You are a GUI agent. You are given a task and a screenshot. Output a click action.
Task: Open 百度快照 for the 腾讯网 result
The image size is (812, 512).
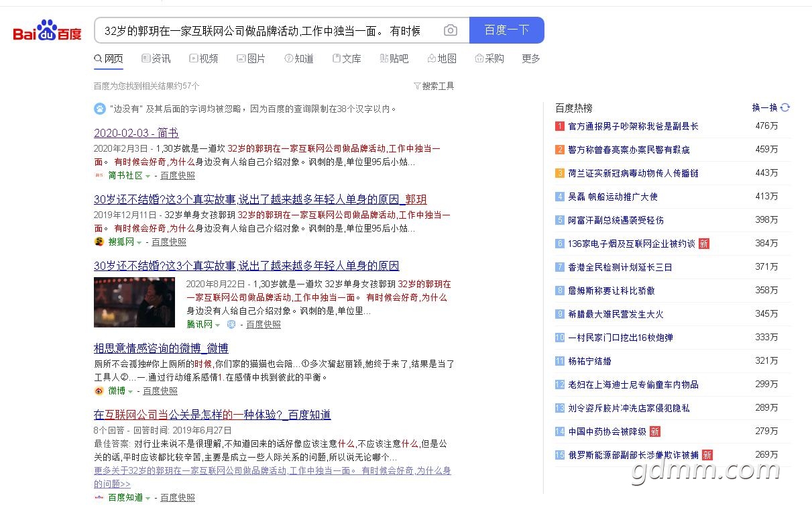pos(264,324)
